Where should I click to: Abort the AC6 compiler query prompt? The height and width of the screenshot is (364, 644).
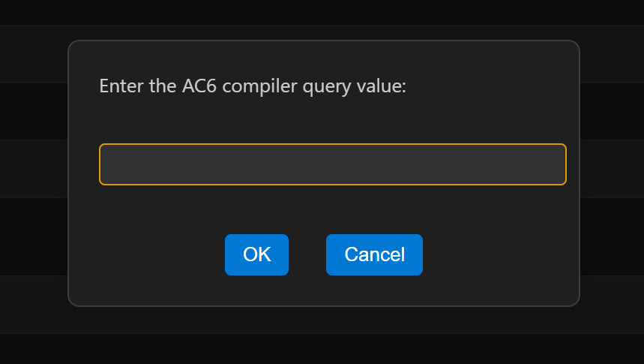click(374, 254)
